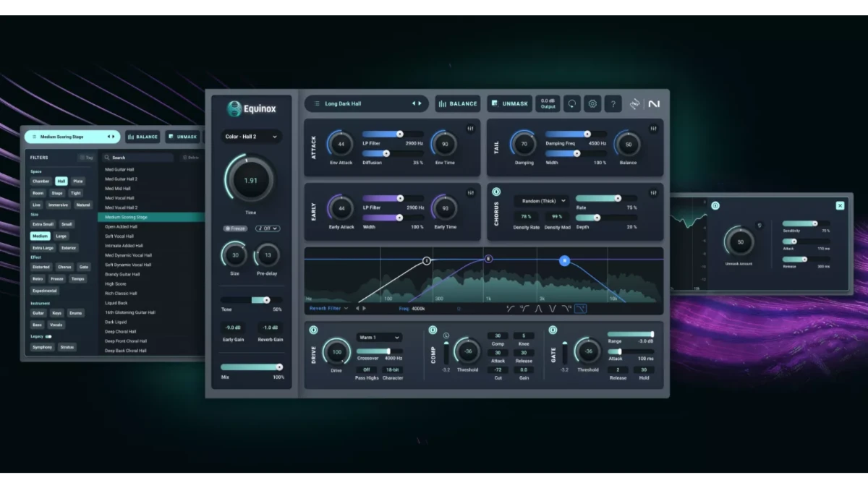
Task: Click the Chorus Rate slider handle
Action: click(618, 198)
